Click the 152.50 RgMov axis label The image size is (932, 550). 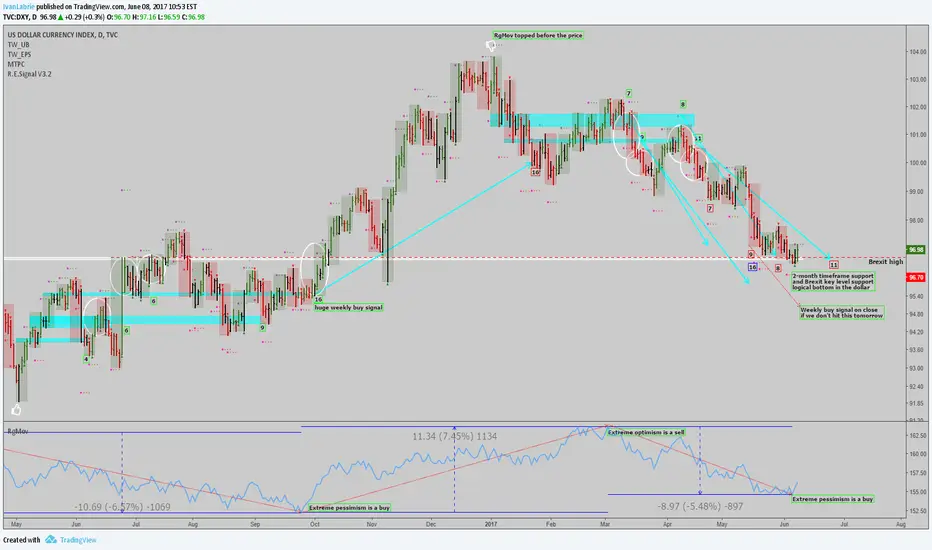[917, 511]
